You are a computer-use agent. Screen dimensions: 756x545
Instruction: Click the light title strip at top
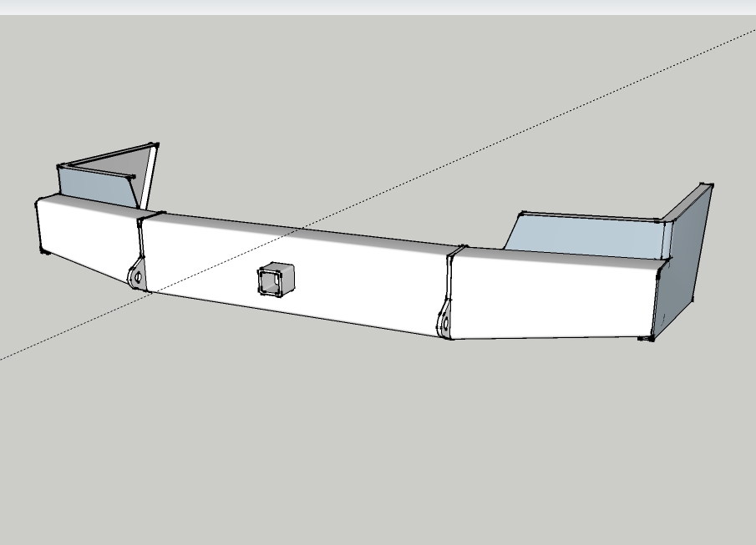coord(376,7)
